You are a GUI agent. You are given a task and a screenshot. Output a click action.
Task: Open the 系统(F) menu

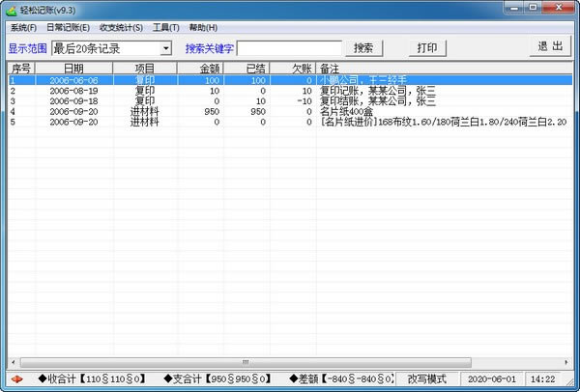[x=23, y=28]
